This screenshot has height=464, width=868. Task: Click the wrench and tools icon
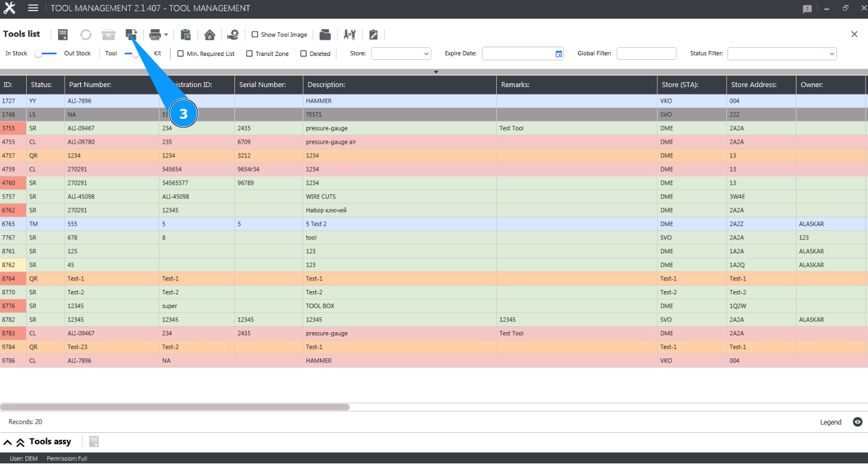(349, 35)
